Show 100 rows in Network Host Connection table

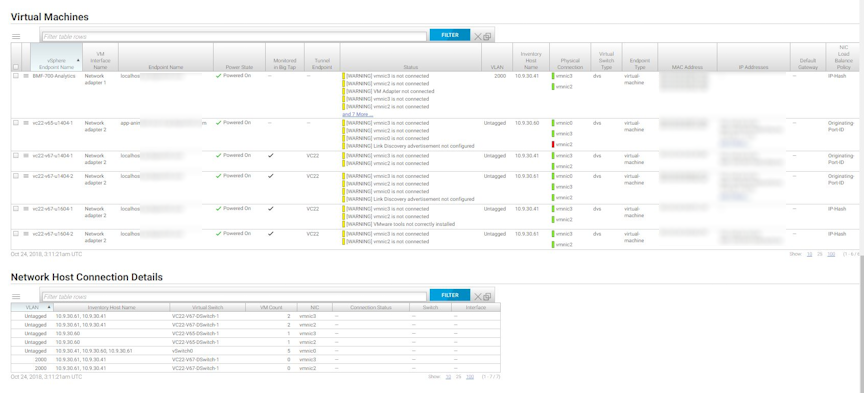(470, 377)
